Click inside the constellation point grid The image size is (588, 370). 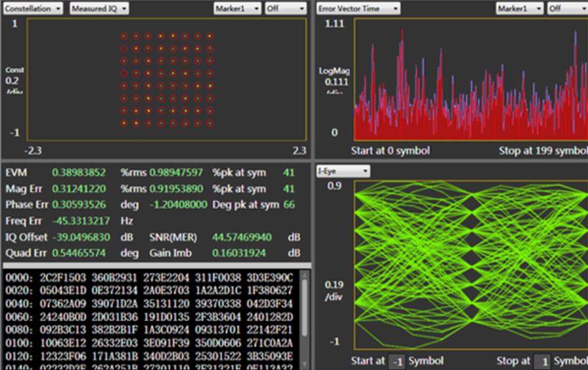click(x=166, y=79)
